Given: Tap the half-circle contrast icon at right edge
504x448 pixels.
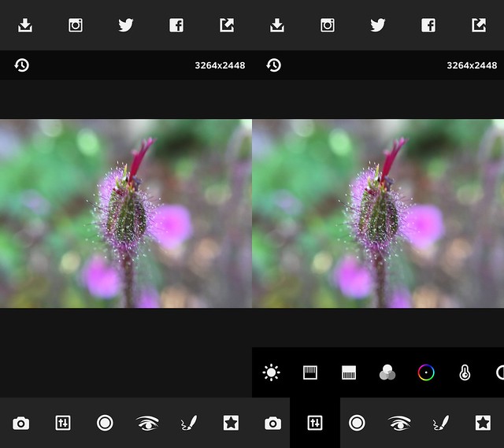Looking at the screenshot, I should tap(499, 372).
